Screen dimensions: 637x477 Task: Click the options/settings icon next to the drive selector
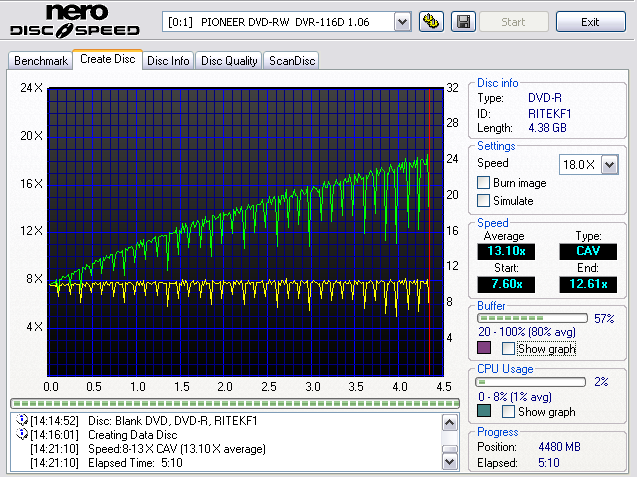(432, 21)
